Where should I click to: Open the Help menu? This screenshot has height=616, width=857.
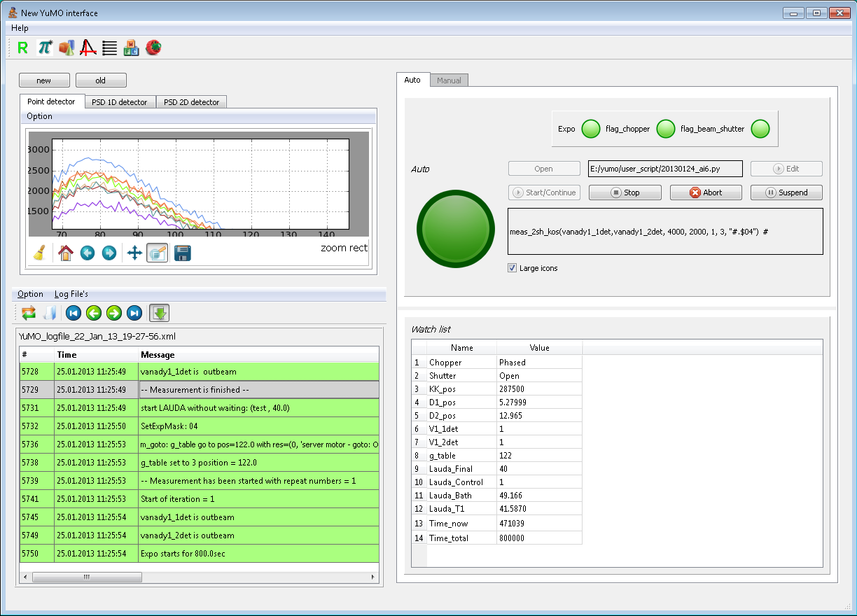click(20, 28)
